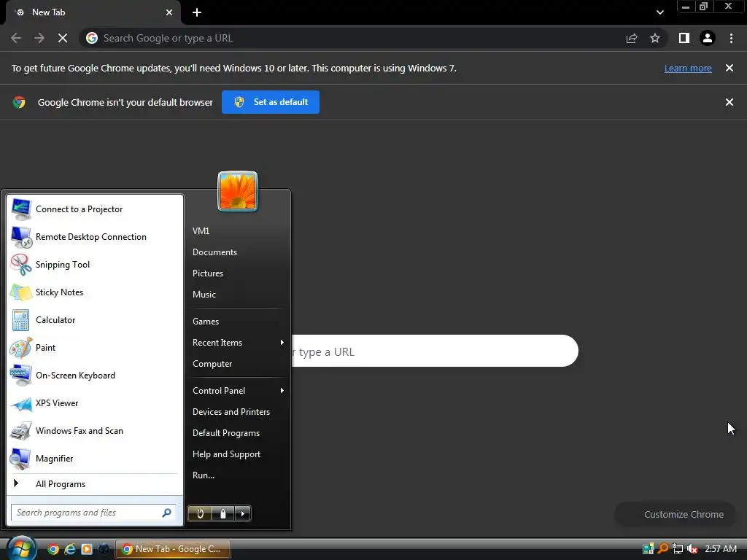
Task: Close the New Tab tab
Action: (169, 12)
